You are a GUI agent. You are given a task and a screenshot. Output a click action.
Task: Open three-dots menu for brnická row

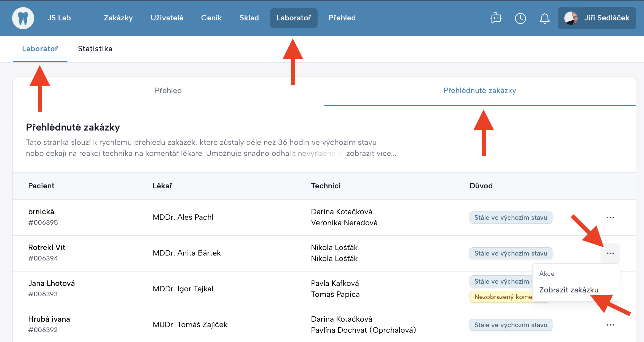tap(610, 218)
